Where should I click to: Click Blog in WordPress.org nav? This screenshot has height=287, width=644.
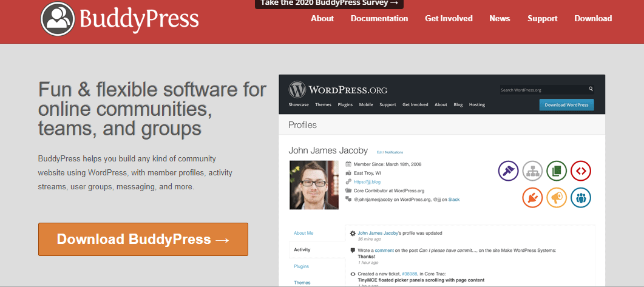point(458,105)
